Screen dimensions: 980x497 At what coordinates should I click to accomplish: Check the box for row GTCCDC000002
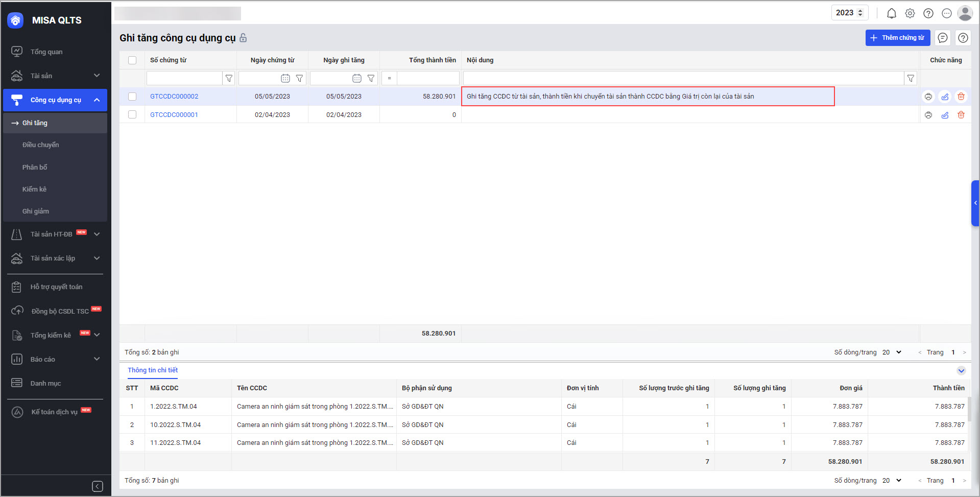click(132, 97)
